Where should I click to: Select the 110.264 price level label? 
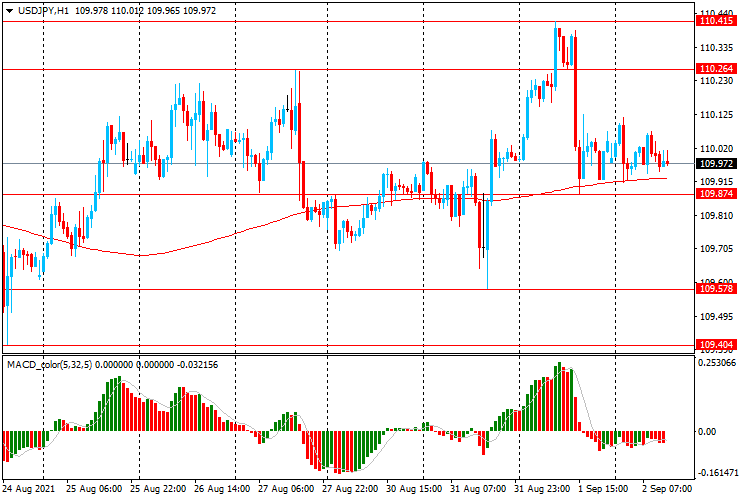click(716, 69)
